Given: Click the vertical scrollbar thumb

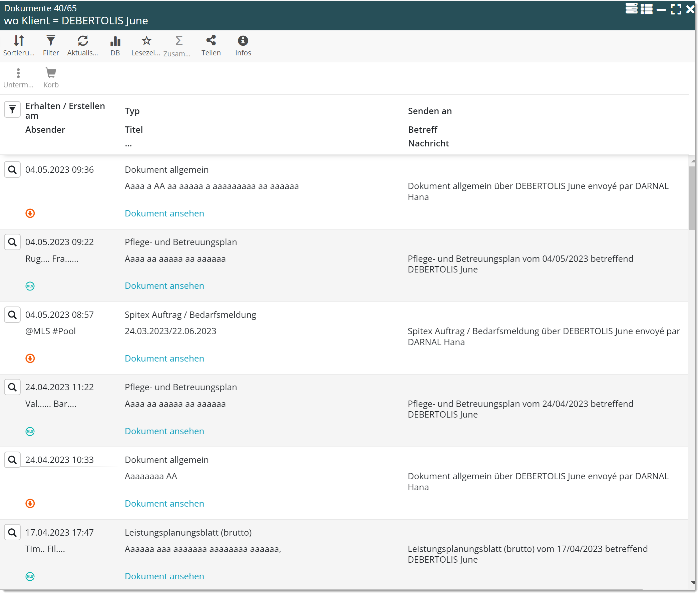Looking at the screenshot, I should [692, 197].
